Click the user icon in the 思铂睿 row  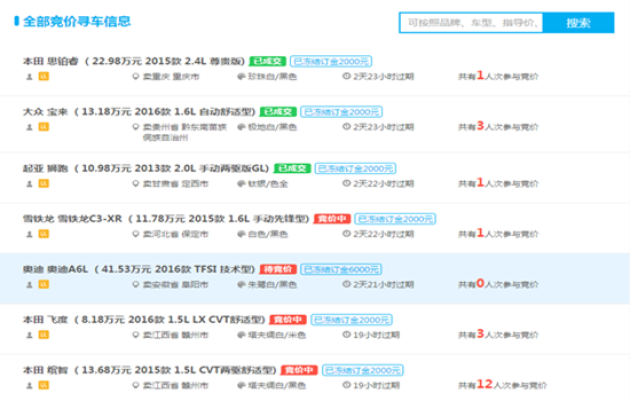tap(29, 76)
